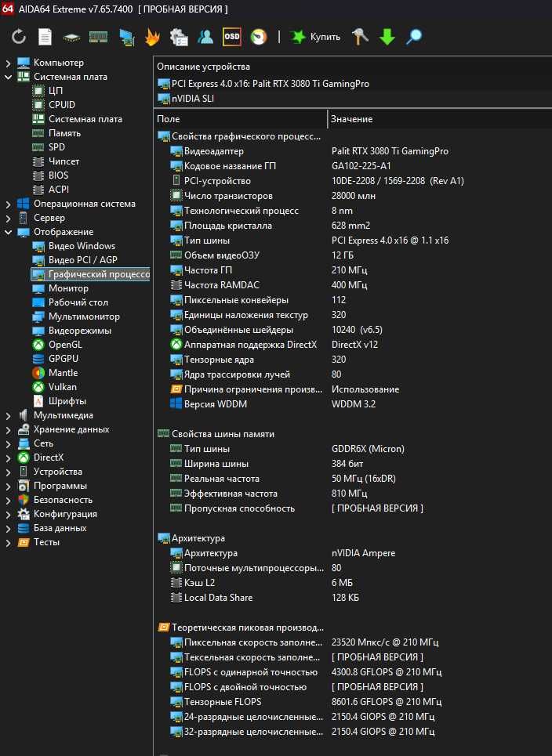Select the PCI Express 4.0 x16 device
This screenshot has width=552, height=756.
coord(263,84)
